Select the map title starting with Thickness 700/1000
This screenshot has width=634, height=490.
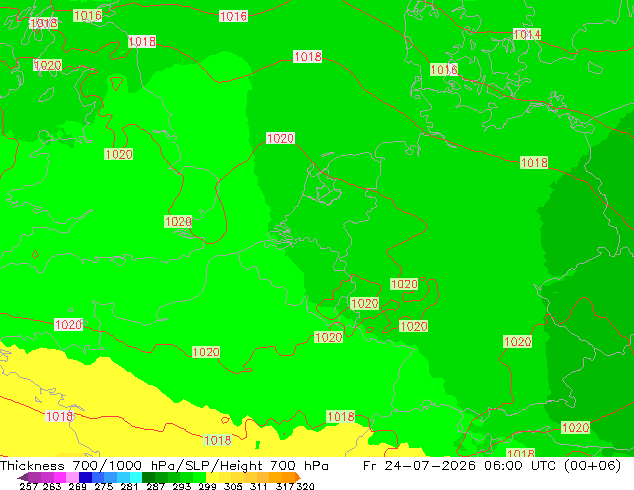tap(164, 465)
